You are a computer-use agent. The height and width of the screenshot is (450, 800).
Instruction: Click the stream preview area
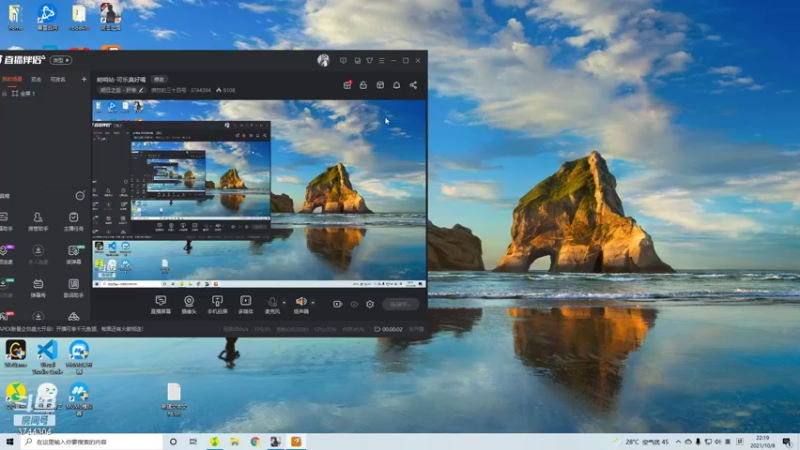point(259,193)
